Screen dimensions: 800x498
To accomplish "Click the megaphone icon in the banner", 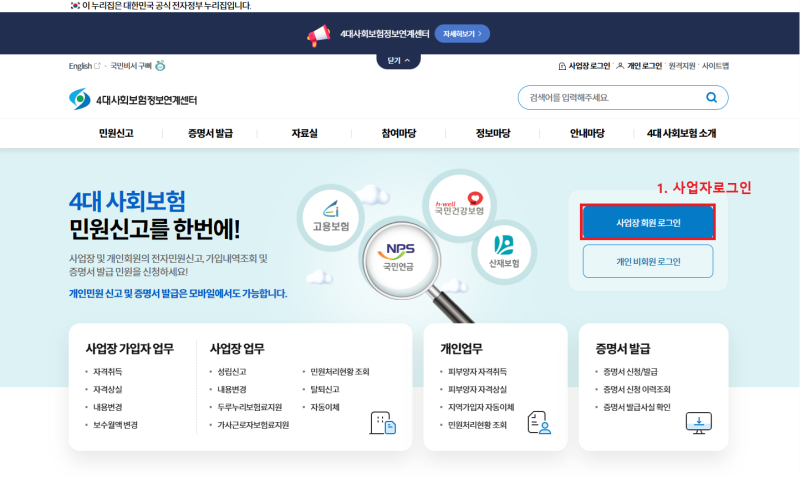I will (x=319, y=35).
